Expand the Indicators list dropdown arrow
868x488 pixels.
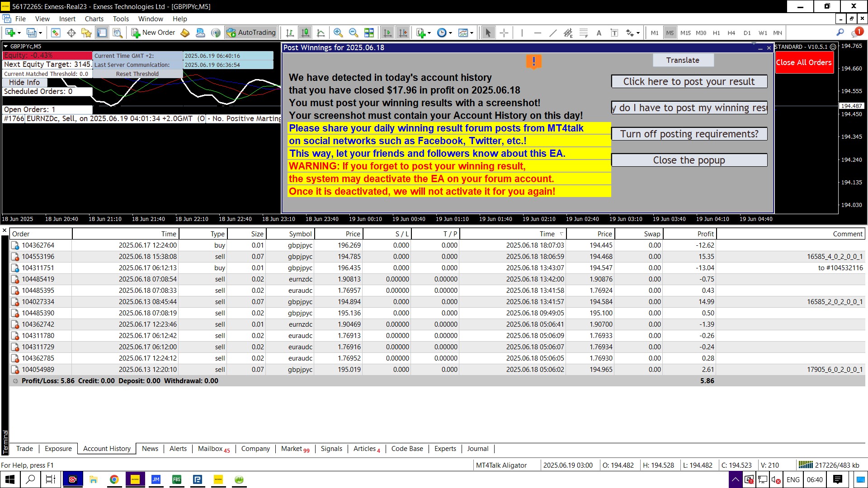tap(429, 33)
